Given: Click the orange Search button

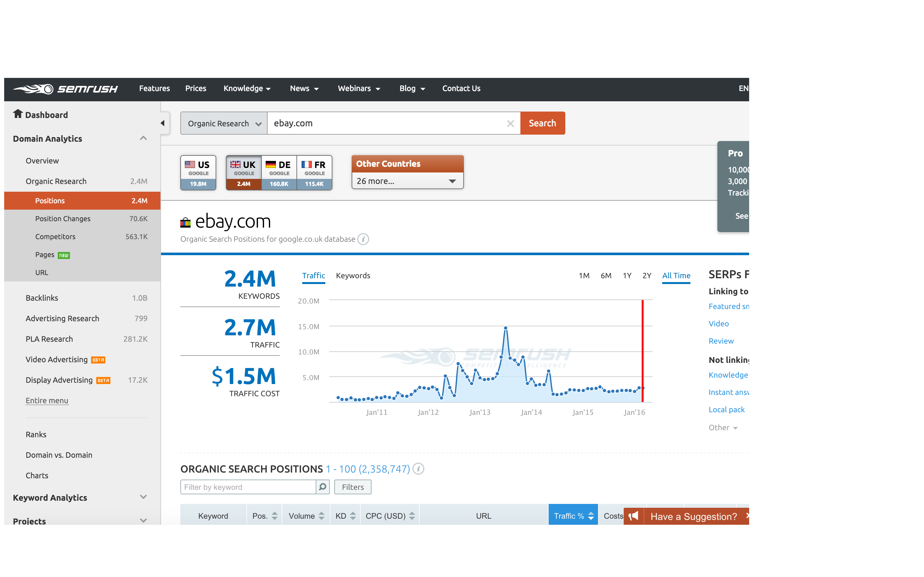Looking at the screenshot, I should pyautogui.click(x=542, y=123).
